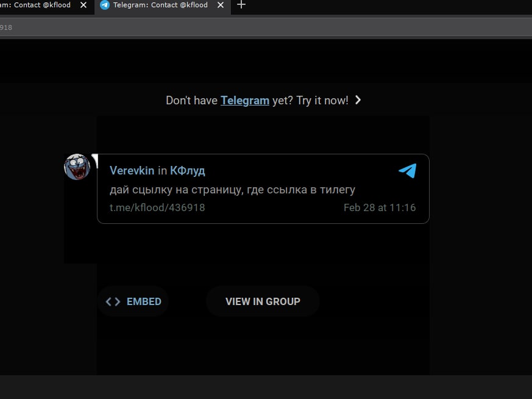Click the message text 'дай сцылку на страницу, где ссылка в тилегу'
This screenshot has width=532, height=399.
coord(232,190)
